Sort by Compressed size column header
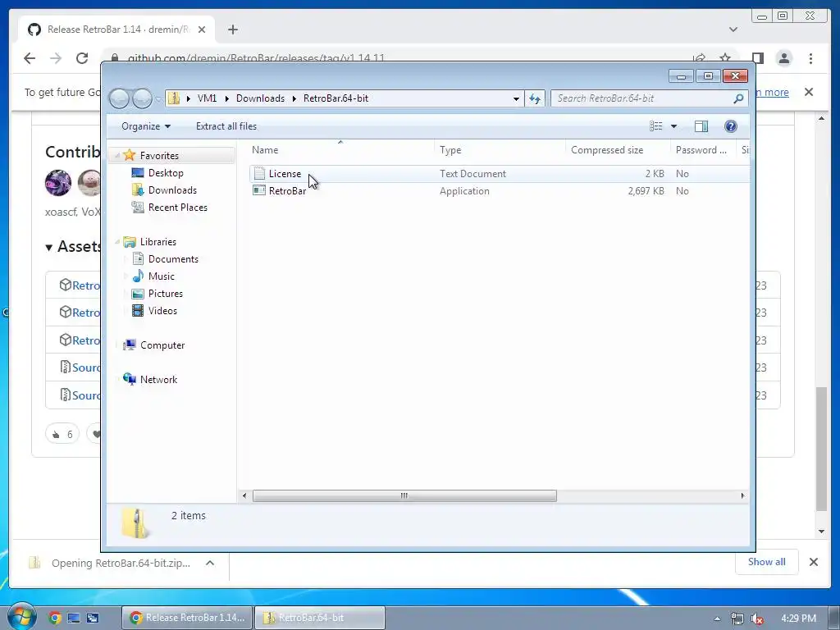This screenshot has height=630, width=840. [x=618, y=150]
